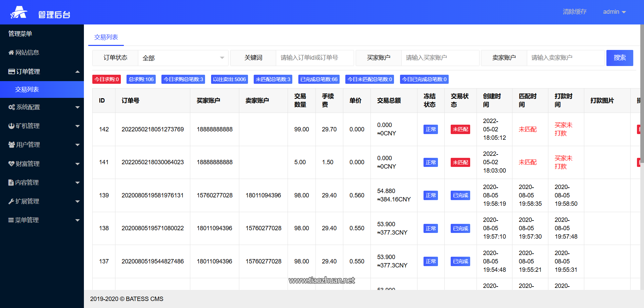Open the admin user dropdown
Screen dimensions: 644x308
click(x=614, y=12)
